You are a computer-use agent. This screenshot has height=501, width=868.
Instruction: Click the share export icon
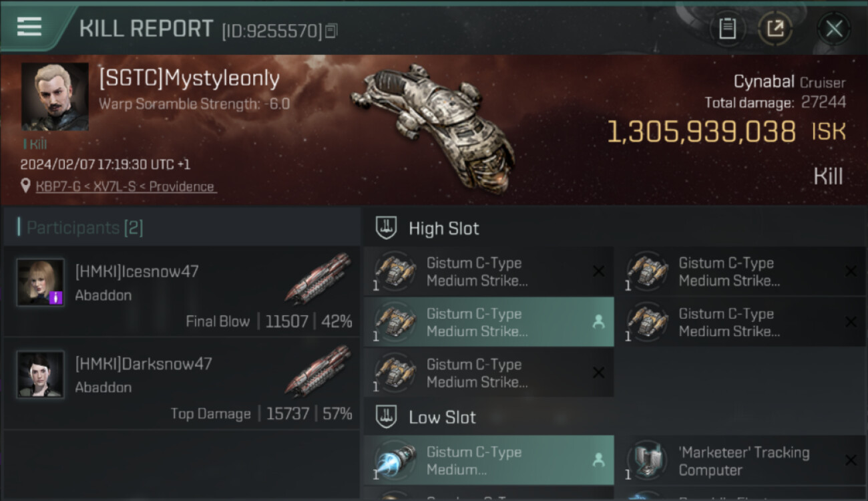pos(775,29)
